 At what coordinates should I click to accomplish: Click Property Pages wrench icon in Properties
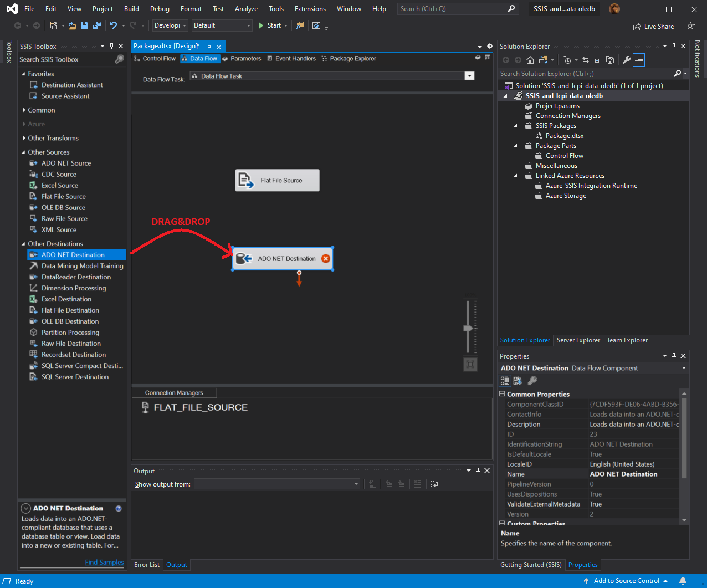(x=532, y=381)
